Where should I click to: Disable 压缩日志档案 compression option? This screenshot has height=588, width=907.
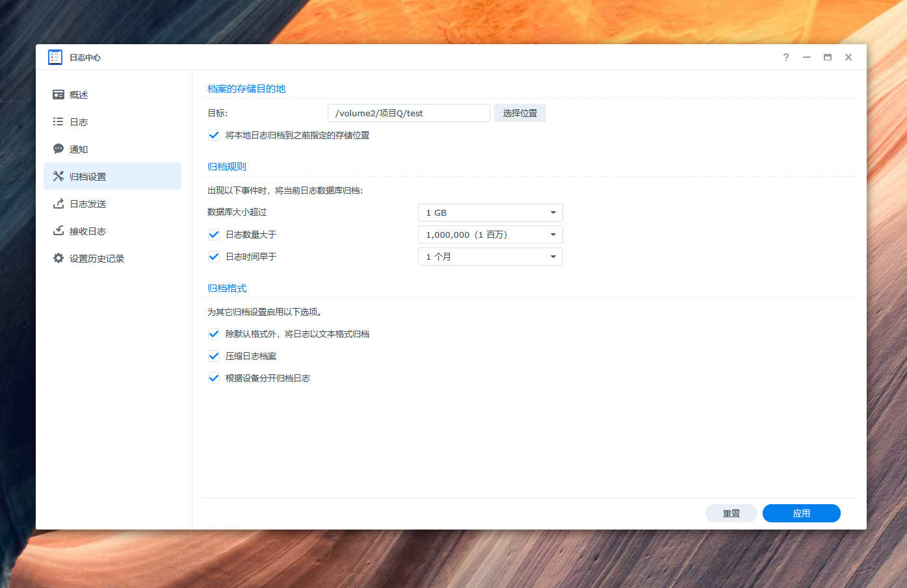214,355
